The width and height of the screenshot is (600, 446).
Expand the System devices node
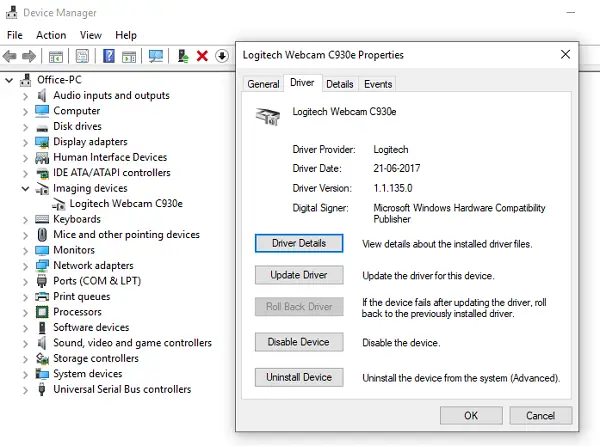(25, 374)
